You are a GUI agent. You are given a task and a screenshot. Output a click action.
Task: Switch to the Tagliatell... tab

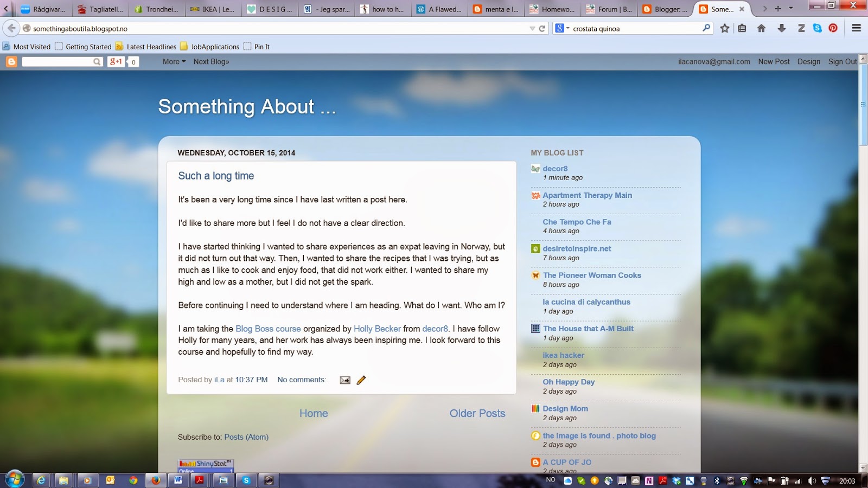[100, 9]
